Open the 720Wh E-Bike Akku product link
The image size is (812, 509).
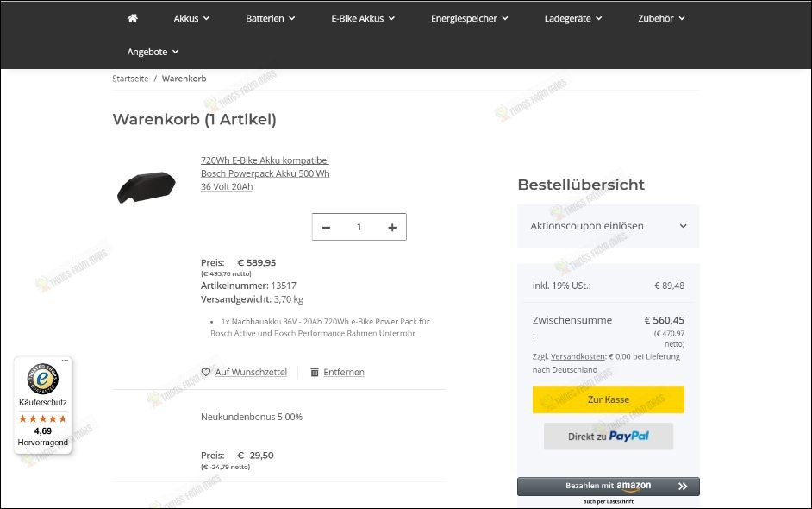(264, 173)
